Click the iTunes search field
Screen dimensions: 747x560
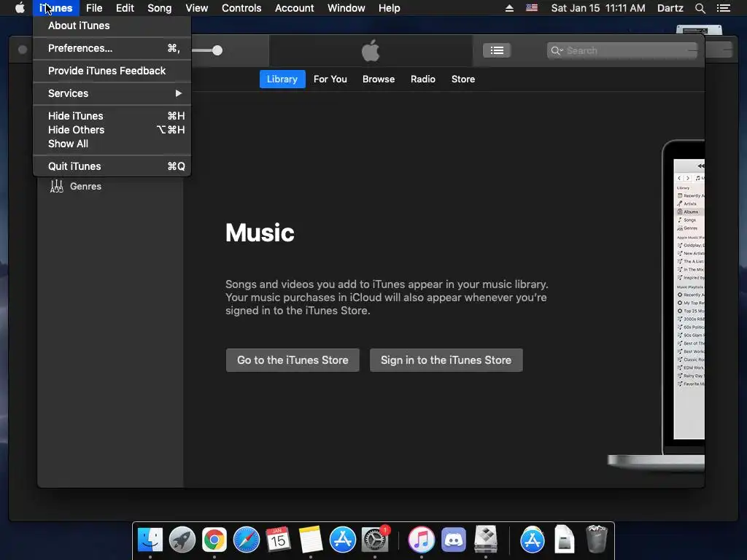[x=623, y=50]
